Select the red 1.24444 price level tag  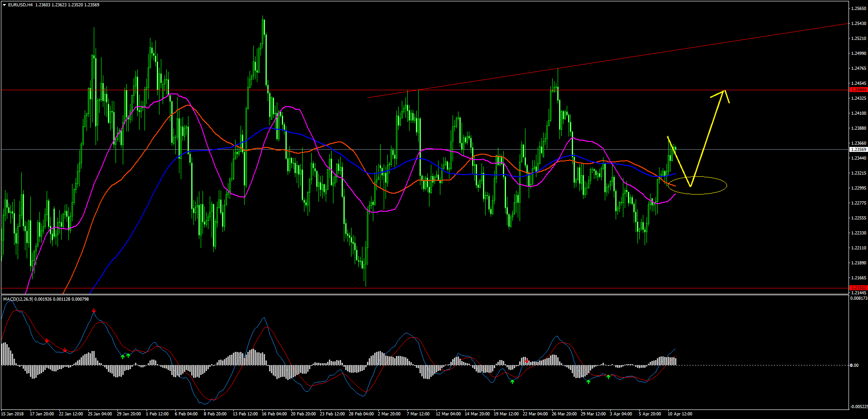(858, 90)
